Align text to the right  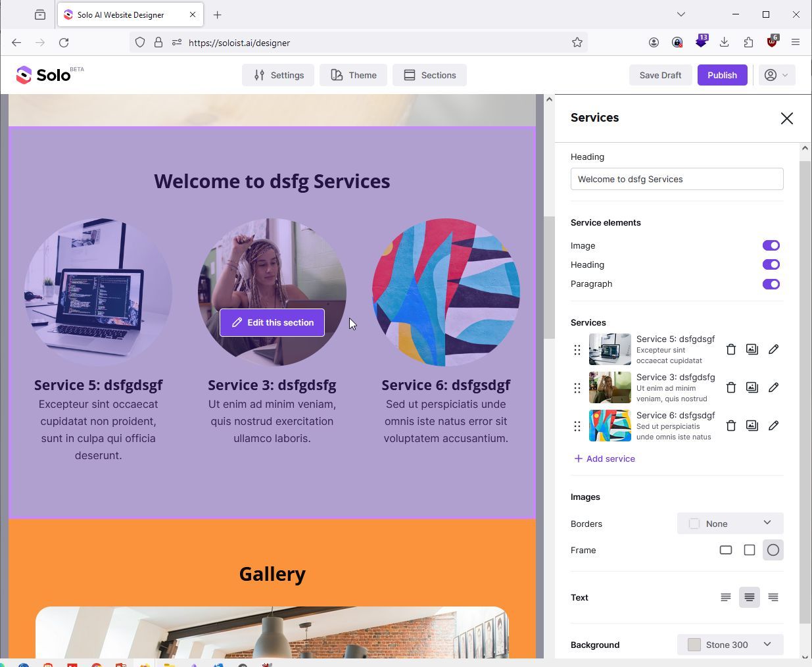[x=773, y=597]
